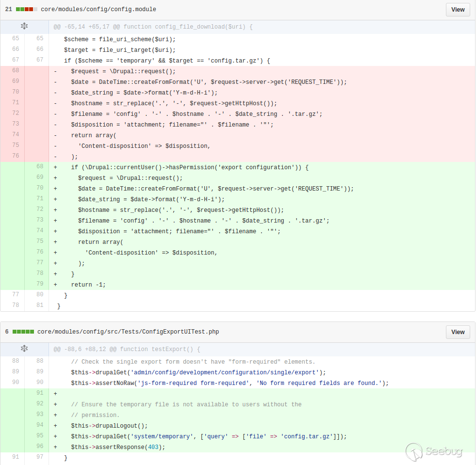
Task: Click diffstat bar showing 21 changes
Action: click(26, 10)
